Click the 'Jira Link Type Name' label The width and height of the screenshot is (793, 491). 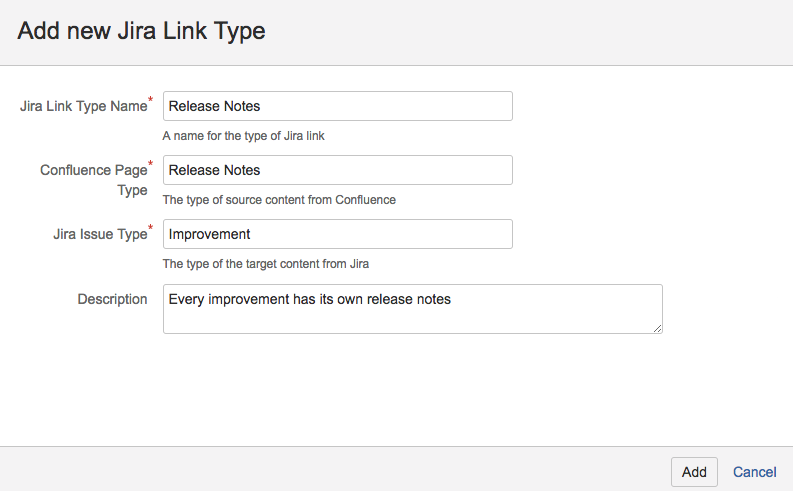pyautogui.click(x=83, y=106)
